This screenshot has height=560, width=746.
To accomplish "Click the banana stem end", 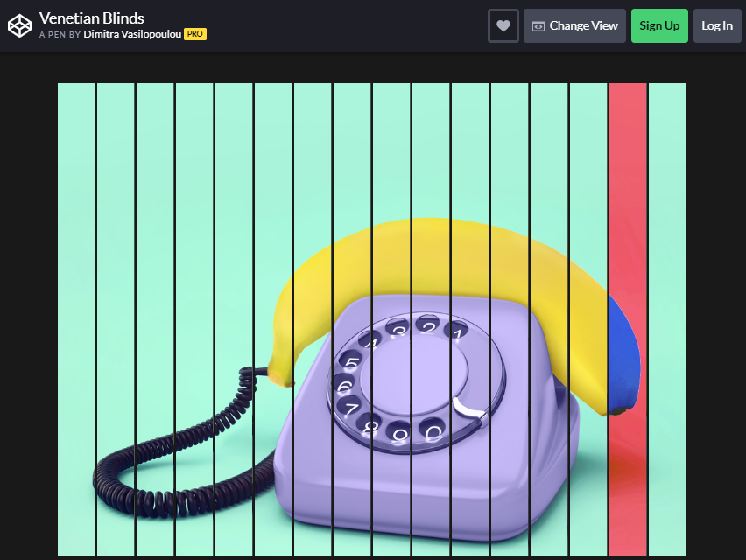I will 280,375.
